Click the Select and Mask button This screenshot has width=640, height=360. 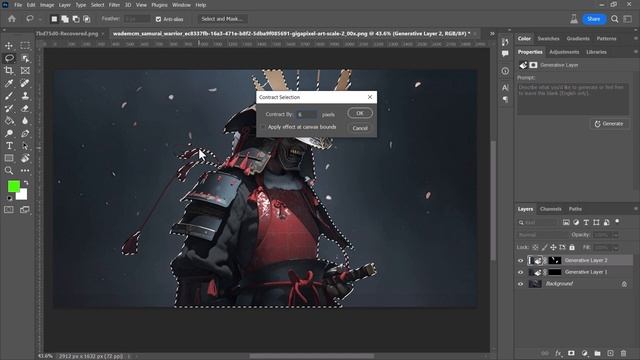222,19
